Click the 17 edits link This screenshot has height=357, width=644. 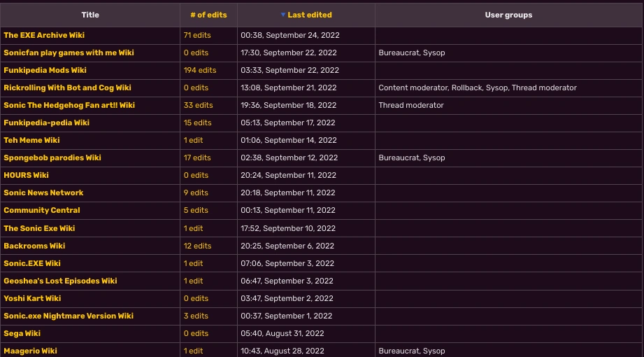[197, 157]
